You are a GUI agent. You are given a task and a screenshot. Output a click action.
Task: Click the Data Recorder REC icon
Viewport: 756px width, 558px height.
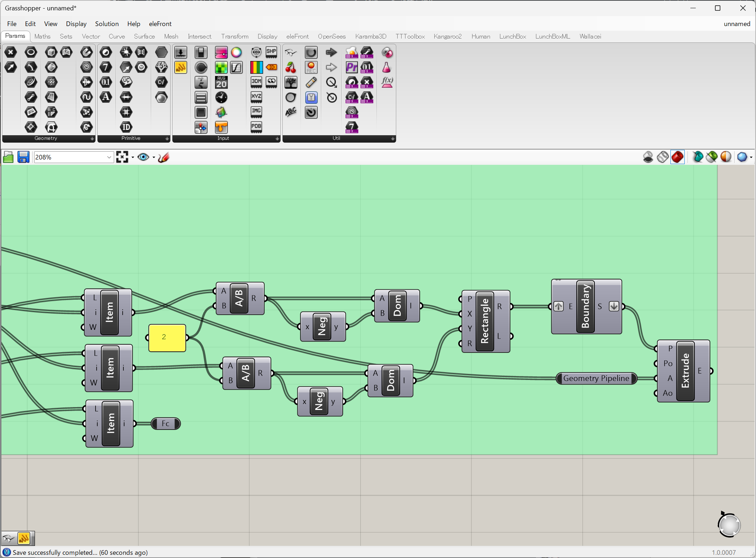pos(311,67)
